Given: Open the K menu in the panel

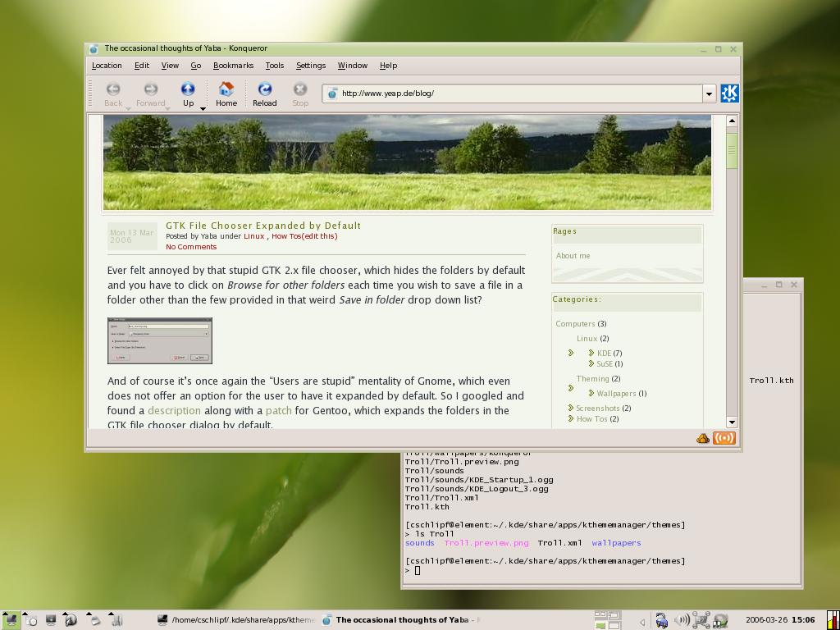Looking at the screenshot, I should (x=10, y=620).
